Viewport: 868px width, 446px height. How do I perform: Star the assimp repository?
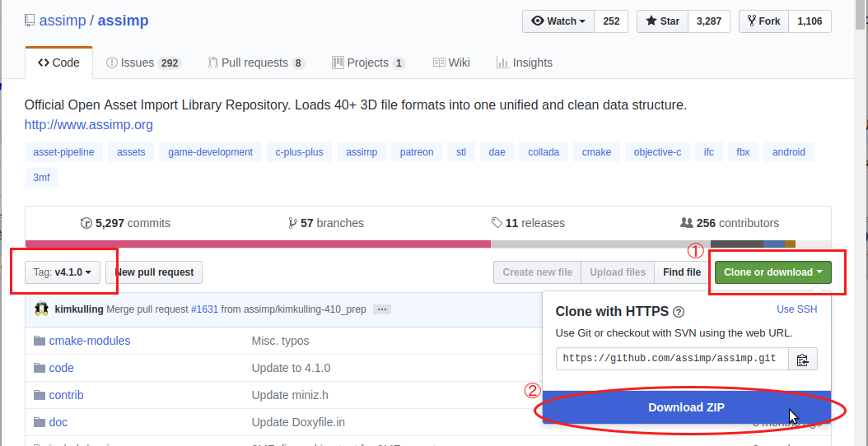[x=662, y=21]
